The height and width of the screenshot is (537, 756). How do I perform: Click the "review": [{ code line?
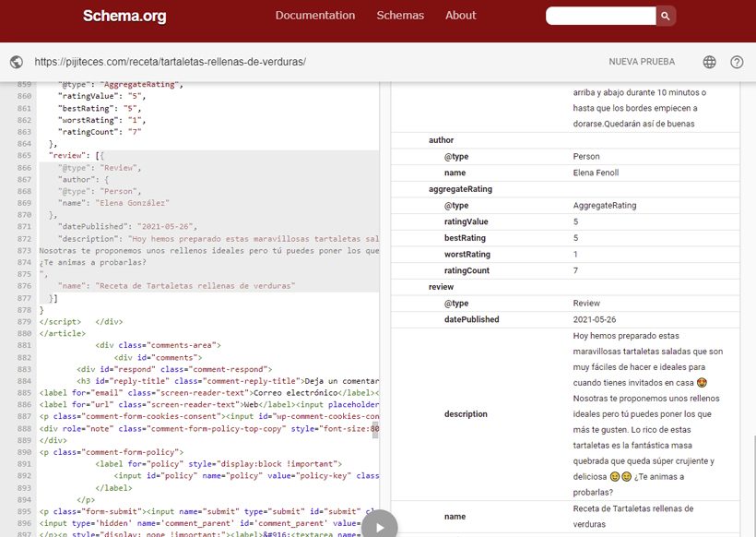tap(77, 155)
